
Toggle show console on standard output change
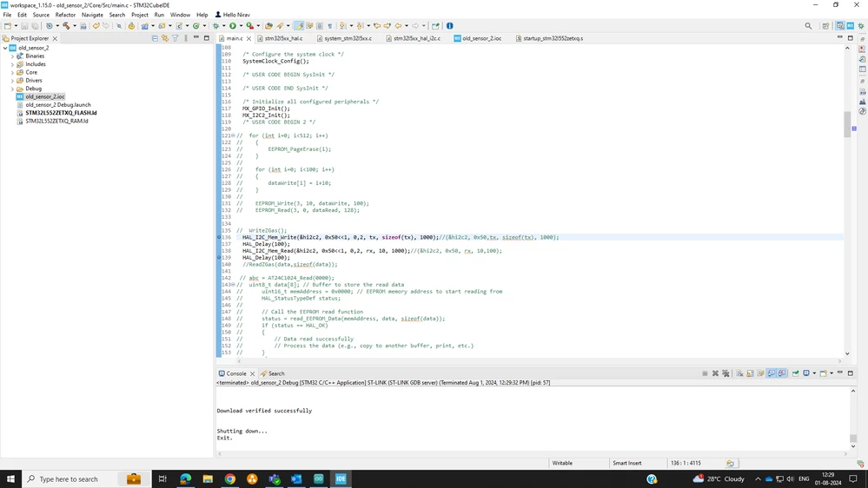tap(772, 373)
